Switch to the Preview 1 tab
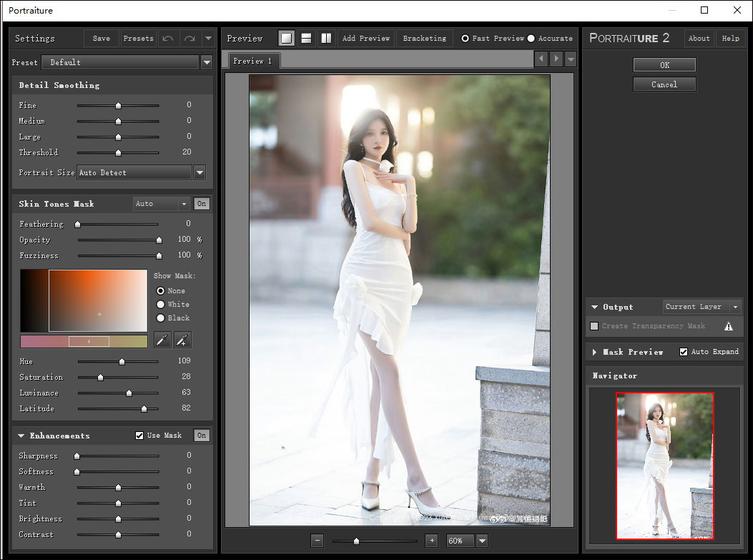The width and height of the screenshot is (753, 560). pos(252,61)
